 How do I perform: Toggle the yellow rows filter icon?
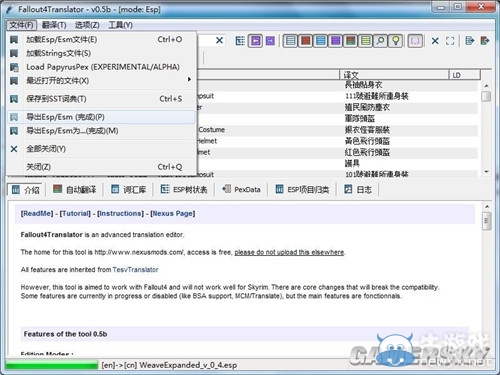[366, 41]
